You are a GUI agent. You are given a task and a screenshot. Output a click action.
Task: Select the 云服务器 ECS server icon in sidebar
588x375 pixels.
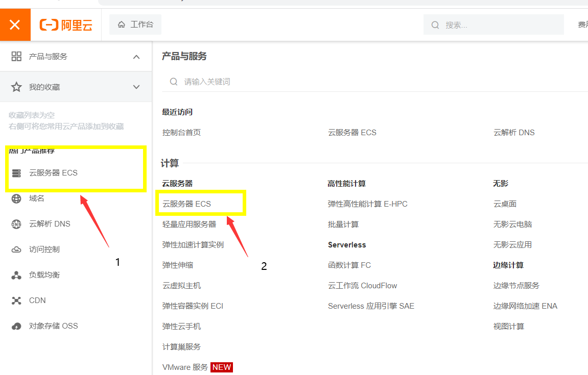click(x=17, y=172)
